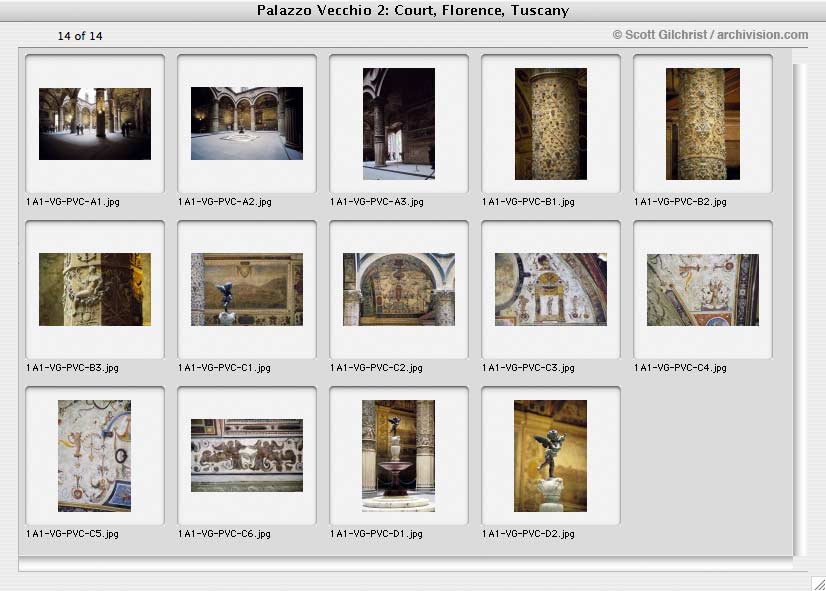The height and width of the screenshot is (591, 826).
Task: Click the window resize grip corner
Action: [818, 583]
